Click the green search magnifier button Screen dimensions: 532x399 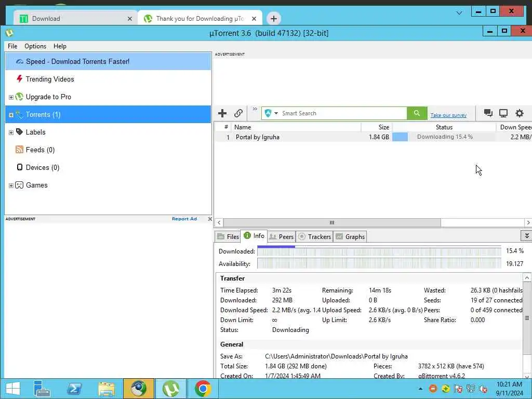pyautogui.click(x=417, y=113)
